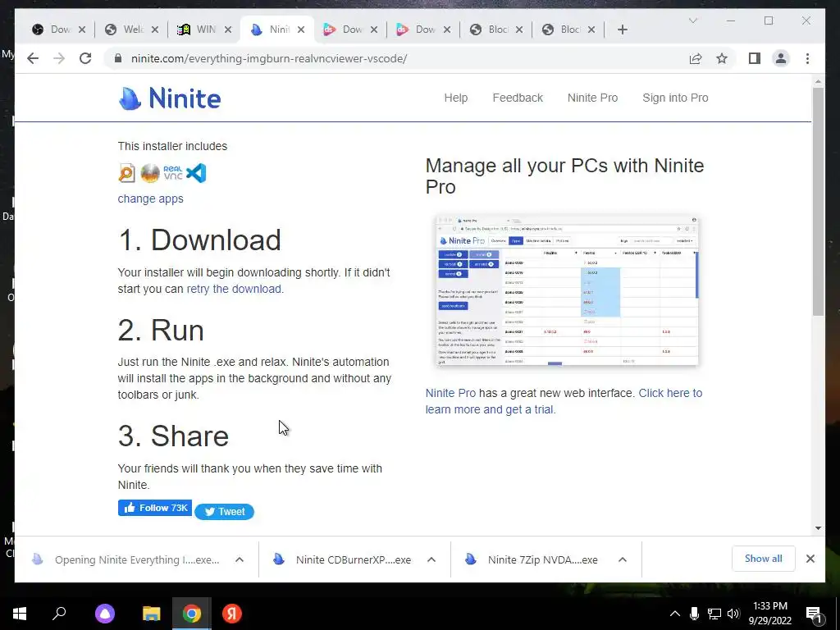
Task: Close the active Ninite tab
Action: pyautogui.click(x=301, y=30)
